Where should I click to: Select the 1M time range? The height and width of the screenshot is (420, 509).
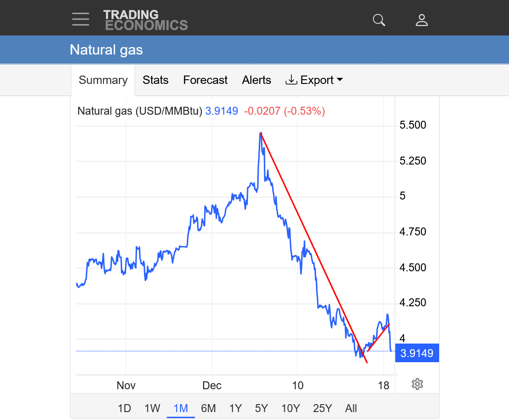tap(180, 408)
